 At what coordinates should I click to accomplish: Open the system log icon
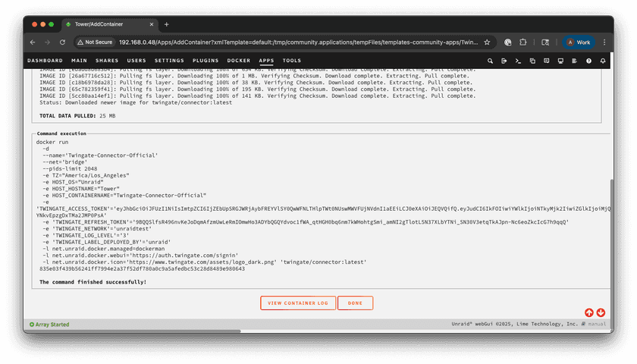pos(575,61)
